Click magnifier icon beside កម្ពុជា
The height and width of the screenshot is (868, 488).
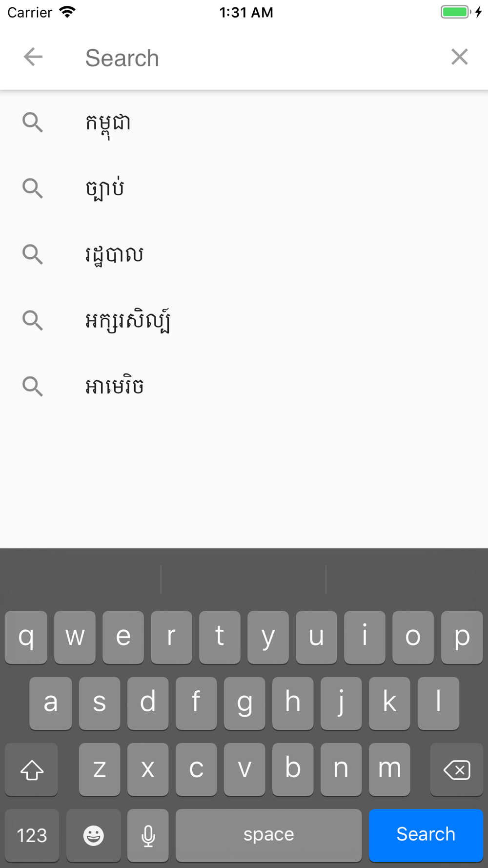(33, 123)
